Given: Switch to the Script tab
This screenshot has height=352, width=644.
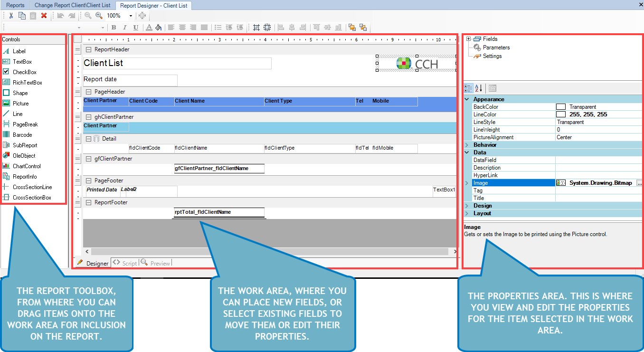Looking at the screenshot, I should tap(125, 263).
